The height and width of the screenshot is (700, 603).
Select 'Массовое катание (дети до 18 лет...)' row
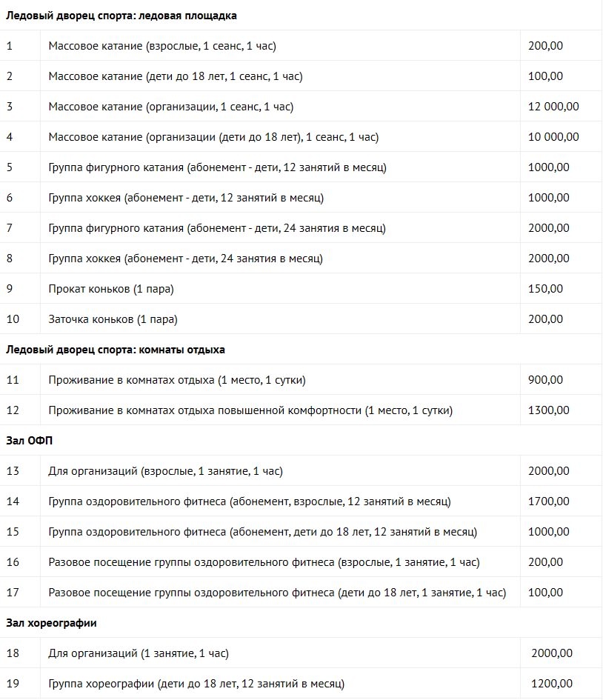coord(301,76)
